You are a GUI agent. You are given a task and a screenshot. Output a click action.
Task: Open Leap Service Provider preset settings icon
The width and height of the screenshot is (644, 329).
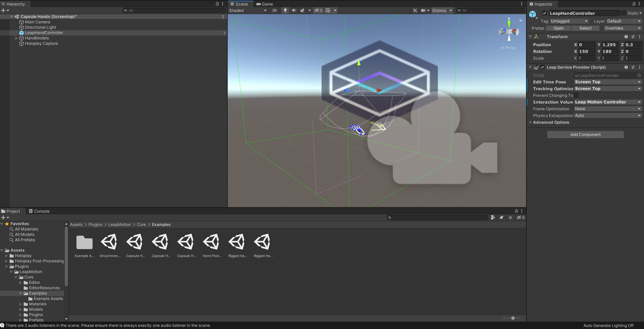tap(633, 67)
